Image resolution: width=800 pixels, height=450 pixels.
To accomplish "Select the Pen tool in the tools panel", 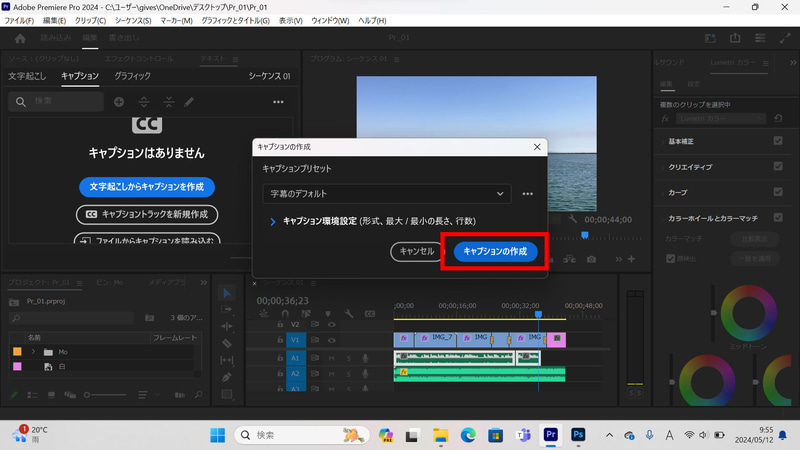I will click(227, 377).
